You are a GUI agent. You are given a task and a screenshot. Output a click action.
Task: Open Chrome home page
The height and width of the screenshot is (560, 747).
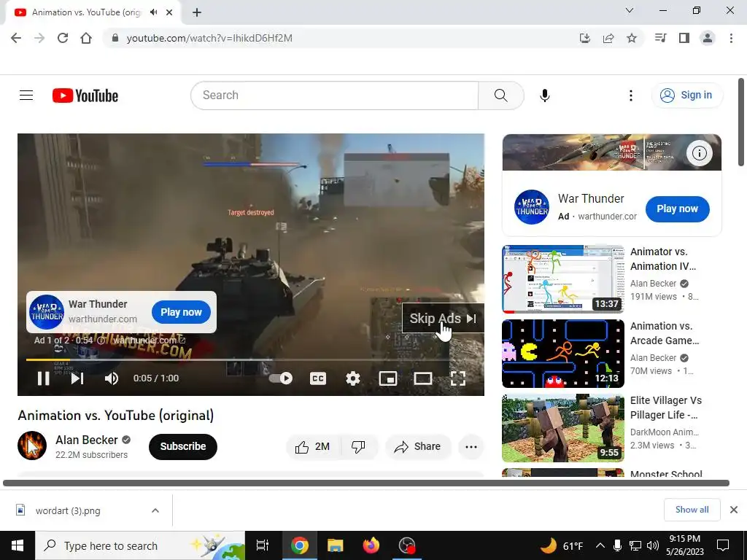point(86,38)
